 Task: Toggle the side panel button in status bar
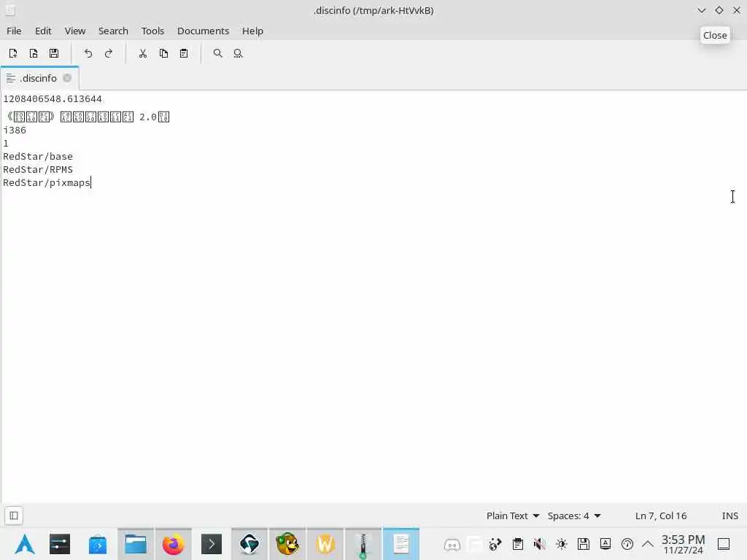[x=14, y=516]
